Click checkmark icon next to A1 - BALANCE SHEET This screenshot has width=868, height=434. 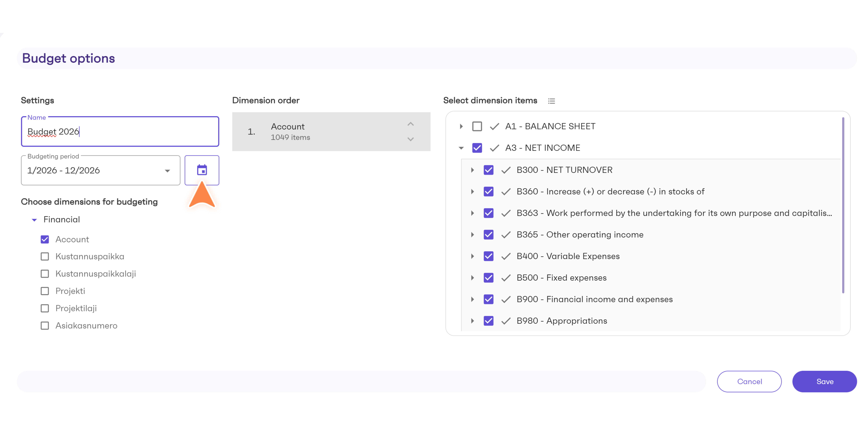tap(494, 126)
